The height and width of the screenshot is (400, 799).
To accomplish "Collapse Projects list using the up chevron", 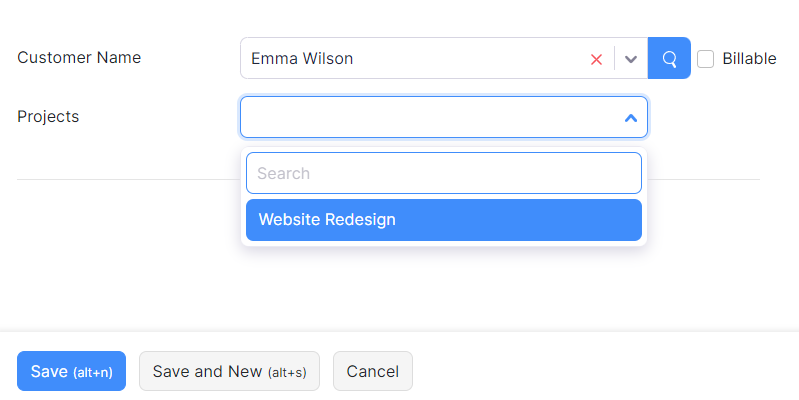I will [630, 118].
